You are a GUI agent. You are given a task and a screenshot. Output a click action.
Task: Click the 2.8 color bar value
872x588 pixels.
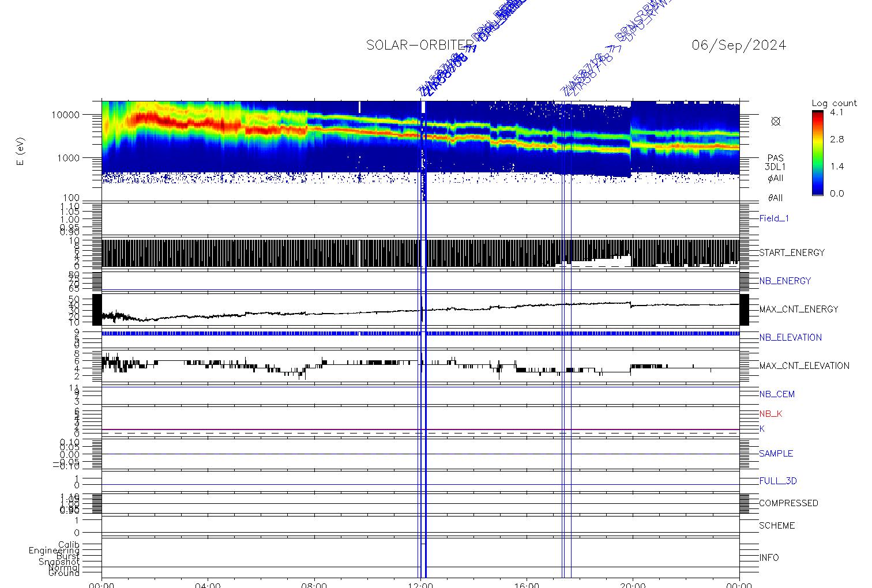pos(837,140)
